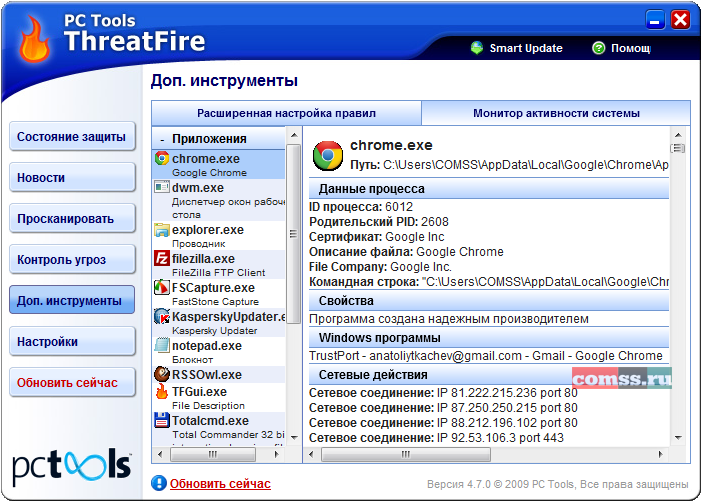Select chrome.exe process row
Image resolution: width=702 pixels, height=502 pixels.
(219, 165)
